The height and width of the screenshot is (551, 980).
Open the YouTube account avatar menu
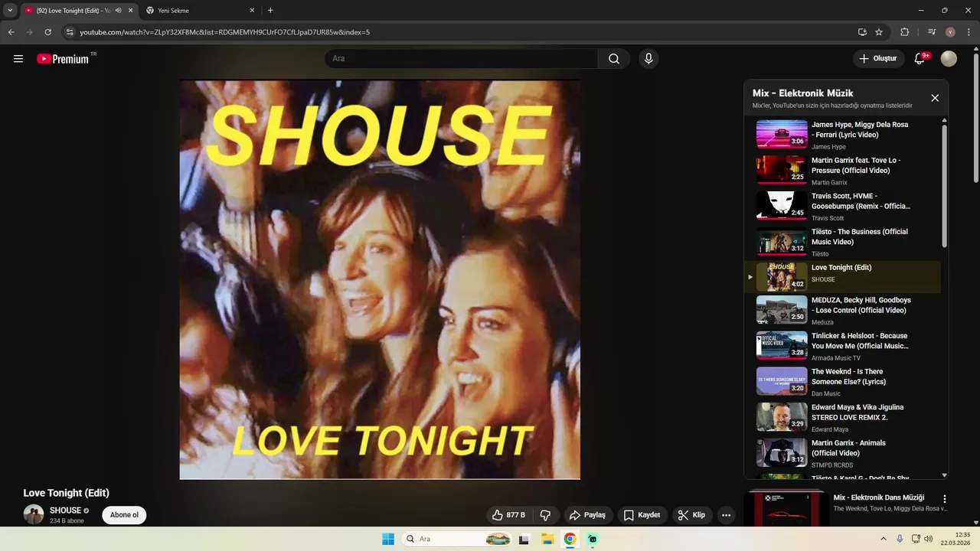click(949, 59)
